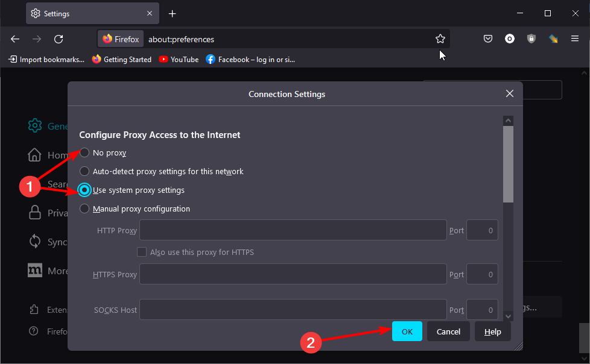Open the Pocket save icon
The height and width of the screenshot is (364, 590).
click(x=488, y=39)
